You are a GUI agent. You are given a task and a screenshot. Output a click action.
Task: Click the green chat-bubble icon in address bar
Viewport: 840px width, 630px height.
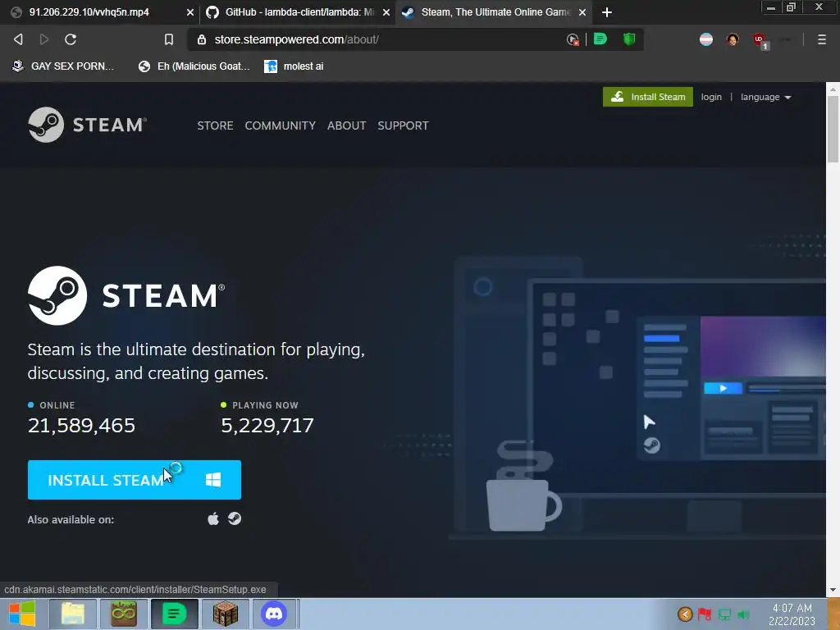(x=600, y=39)
